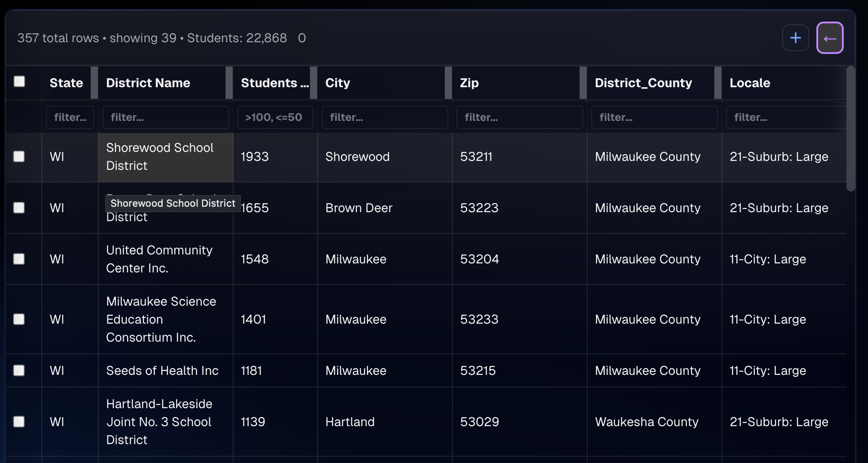Click the Zip filter field
This screenshot has width=868, height=463.
519,117
